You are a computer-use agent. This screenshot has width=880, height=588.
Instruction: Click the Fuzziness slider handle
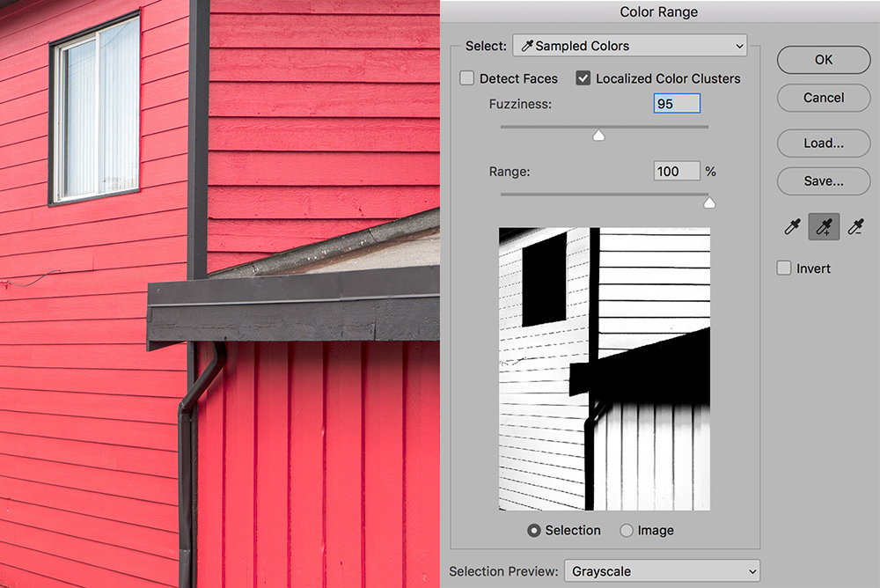pos(598,135)
